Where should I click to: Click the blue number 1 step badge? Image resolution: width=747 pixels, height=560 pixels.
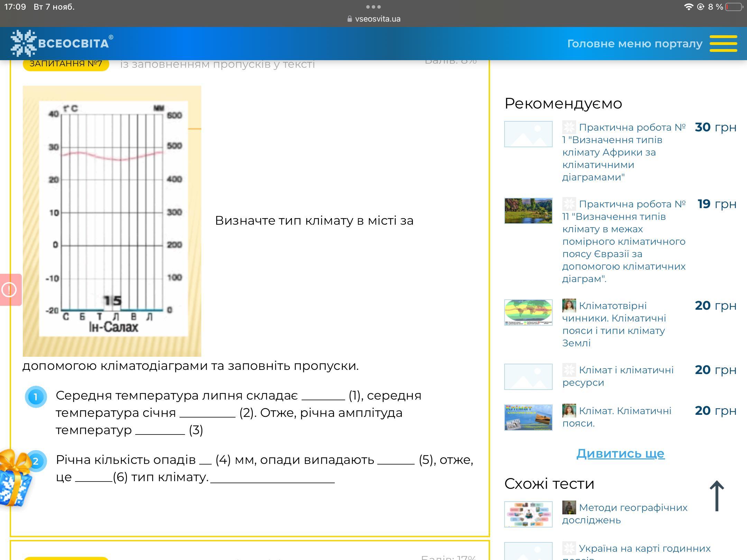pos(36,397)
